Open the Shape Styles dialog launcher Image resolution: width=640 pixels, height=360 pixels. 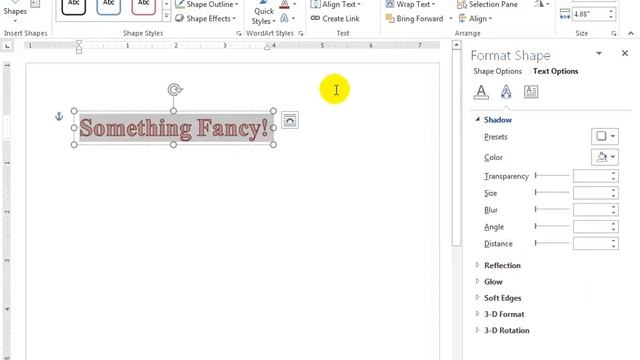click(x=239, y=33)
